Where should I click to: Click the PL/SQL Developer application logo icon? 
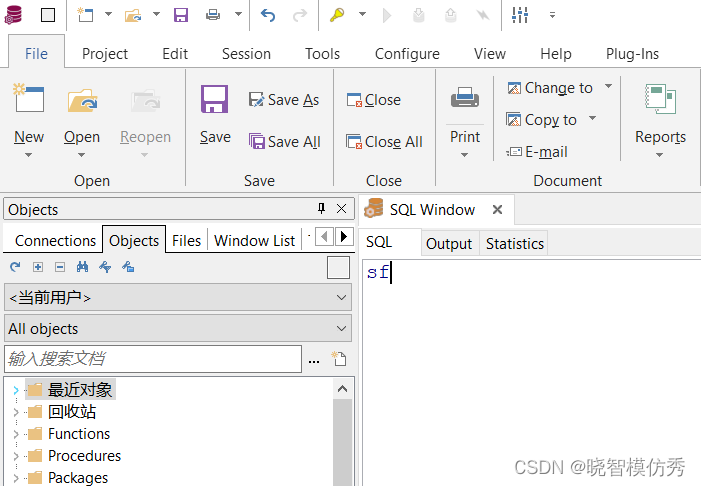[13, 15]
